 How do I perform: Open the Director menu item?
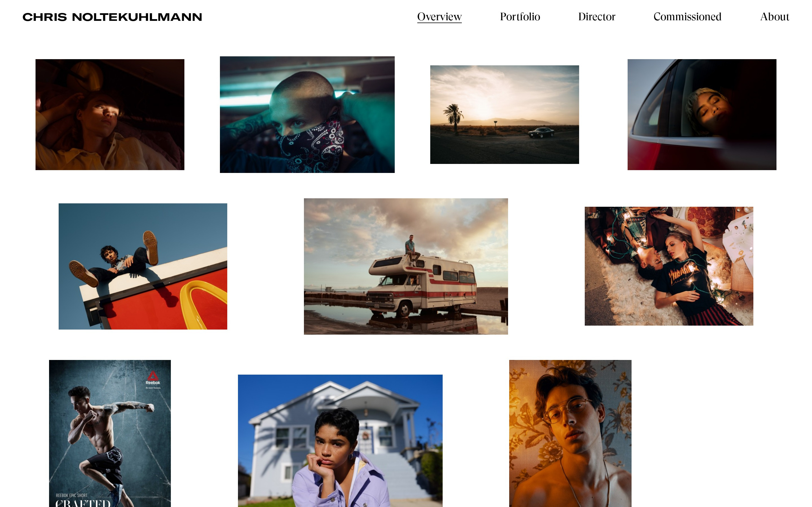click(596, 17)
